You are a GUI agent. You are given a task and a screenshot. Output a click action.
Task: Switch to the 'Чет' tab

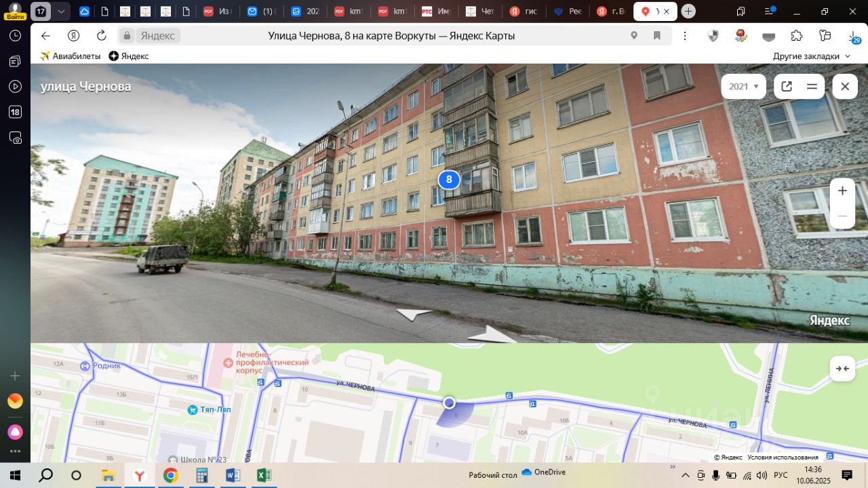pos(481,12)
